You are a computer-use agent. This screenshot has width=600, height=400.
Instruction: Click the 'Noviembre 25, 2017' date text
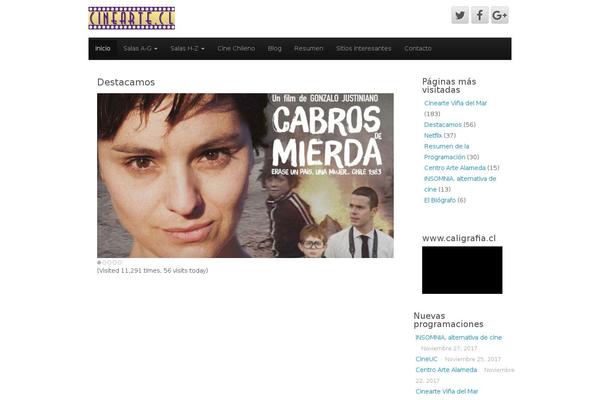click(x=473, y=359)
